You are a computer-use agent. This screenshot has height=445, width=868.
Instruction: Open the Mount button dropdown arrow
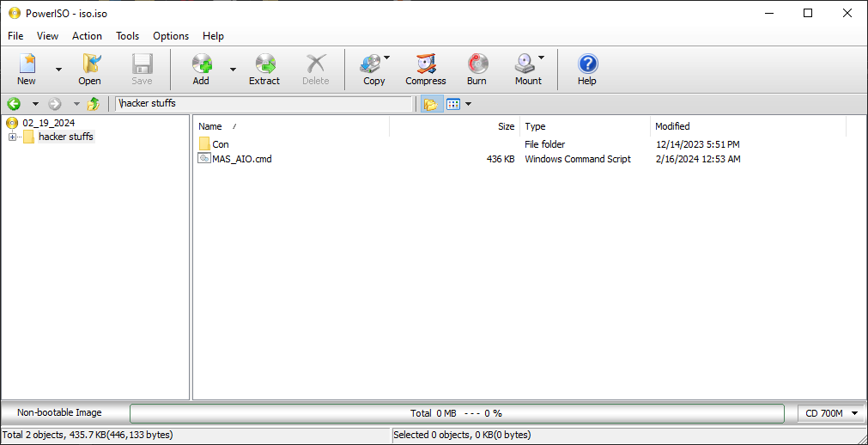[542, 57]
